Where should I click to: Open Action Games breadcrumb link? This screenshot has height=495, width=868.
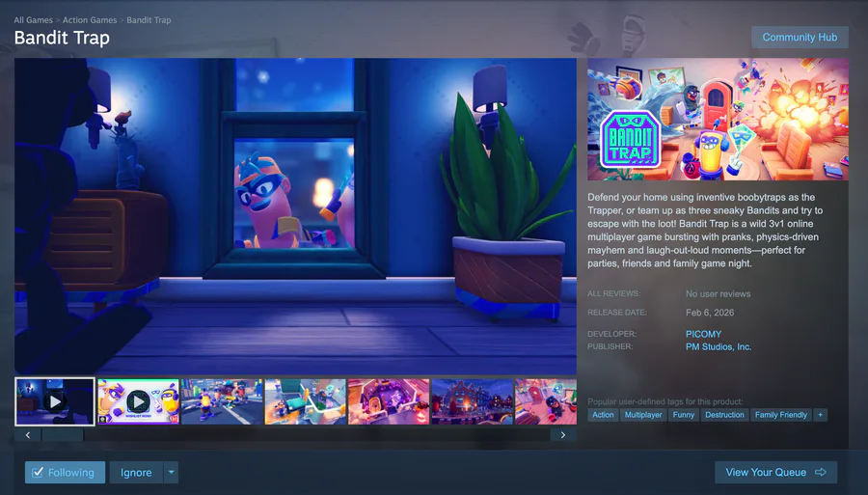[90, 20]
